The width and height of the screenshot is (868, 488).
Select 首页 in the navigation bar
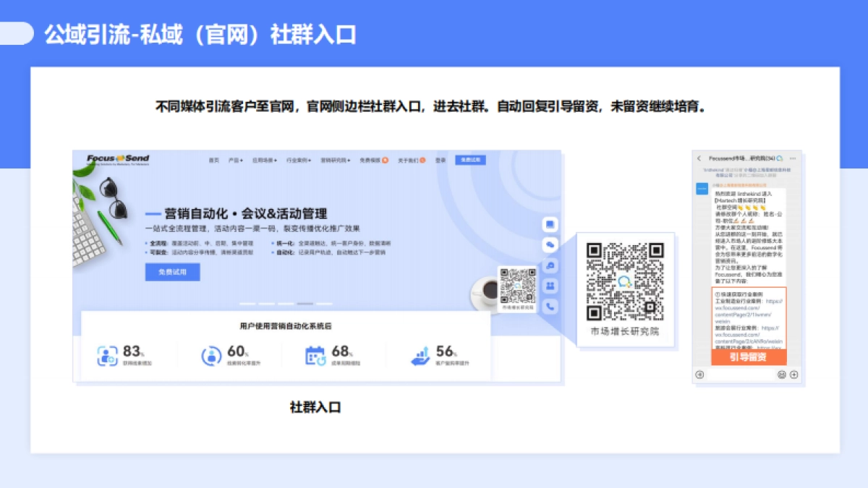pyautogui.click(x=212, y=160)
